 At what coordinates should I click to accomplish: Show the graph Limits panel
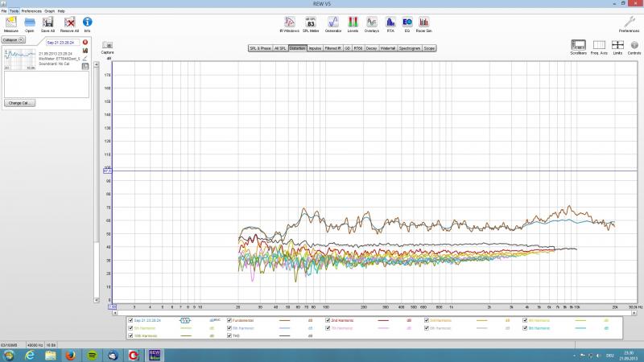click(x=617, y=46)
